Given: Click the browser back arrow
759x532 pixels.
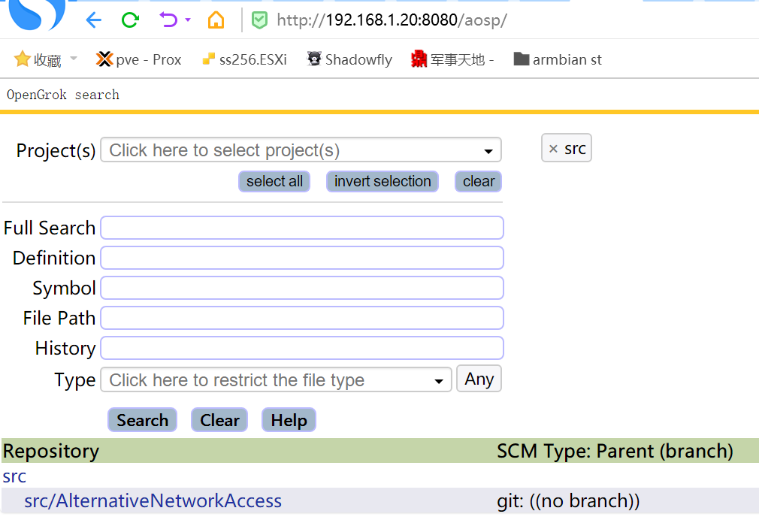Looking at the screenshot, I should (93, 20).
